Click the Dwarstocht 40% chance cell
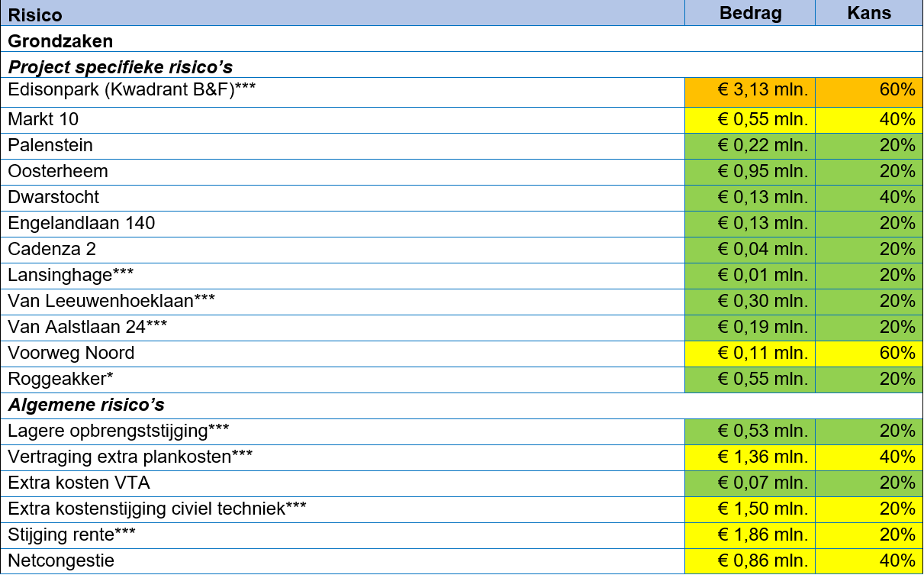The width and height of the screenshot is (924, 575). pos(869,197)
